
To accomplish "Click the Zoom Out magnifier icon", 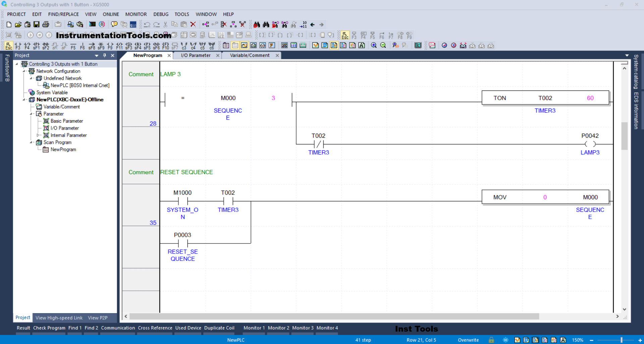I will [x=383, y=46].
